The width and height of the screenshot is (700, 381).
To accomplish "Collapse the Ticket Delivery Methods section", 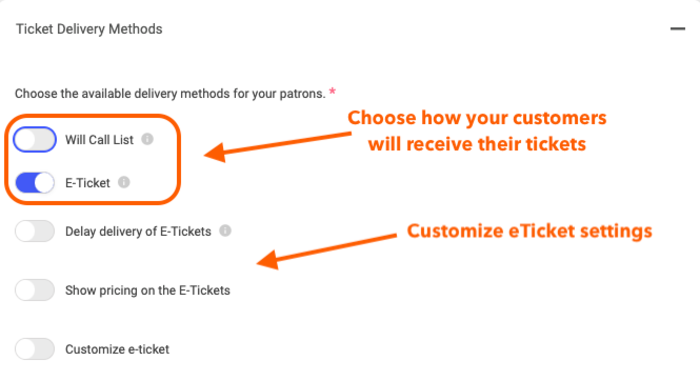I will pos(677,29).
